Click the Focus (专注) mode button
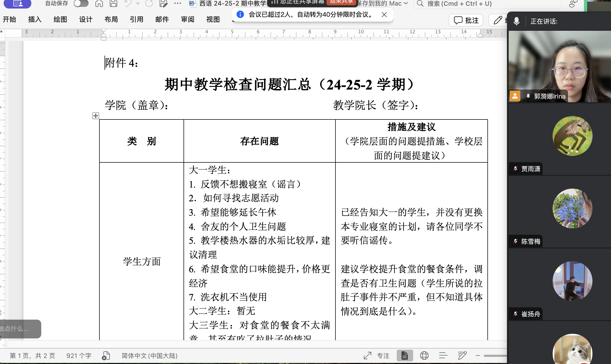This screenshot has height=364, width=611. click(x=377, y=356)
